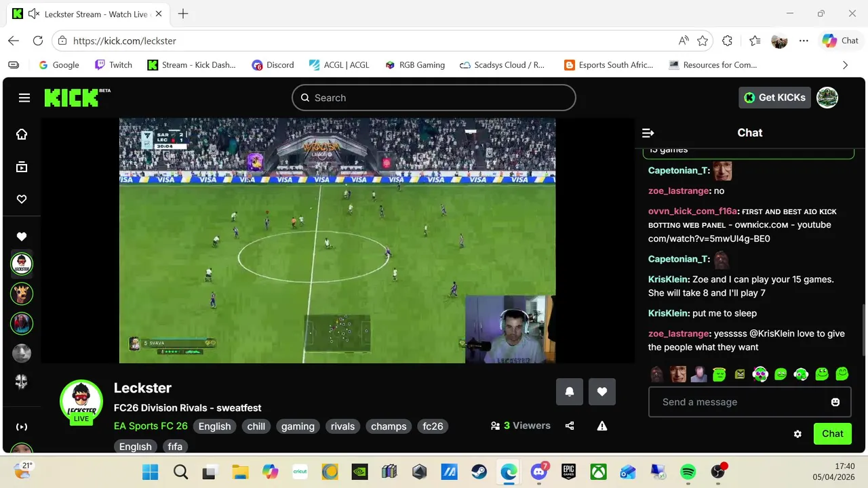Open the Stream - Kick Dash bookmark
Image resolution: width=868 pixels, height=488 pixels.
[192, 65]
